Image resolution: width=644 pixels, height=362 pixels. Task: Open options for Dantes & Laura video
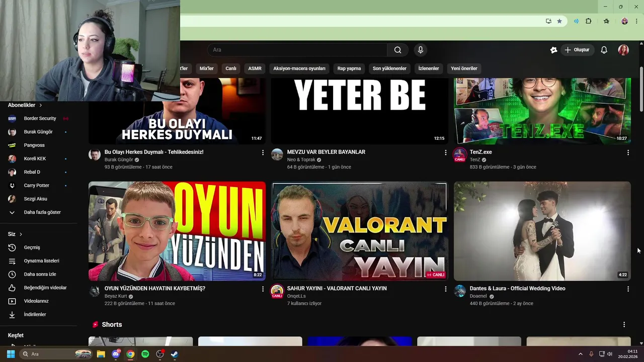click(x=628, y=289)
